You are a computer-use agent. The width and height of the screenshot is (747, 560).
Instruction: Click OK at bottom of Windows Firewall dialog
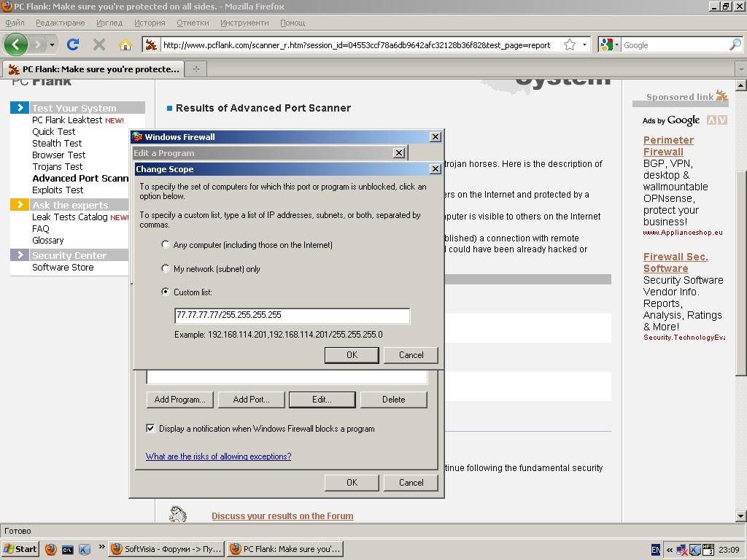pyautogui.click(x=352, y=483)
